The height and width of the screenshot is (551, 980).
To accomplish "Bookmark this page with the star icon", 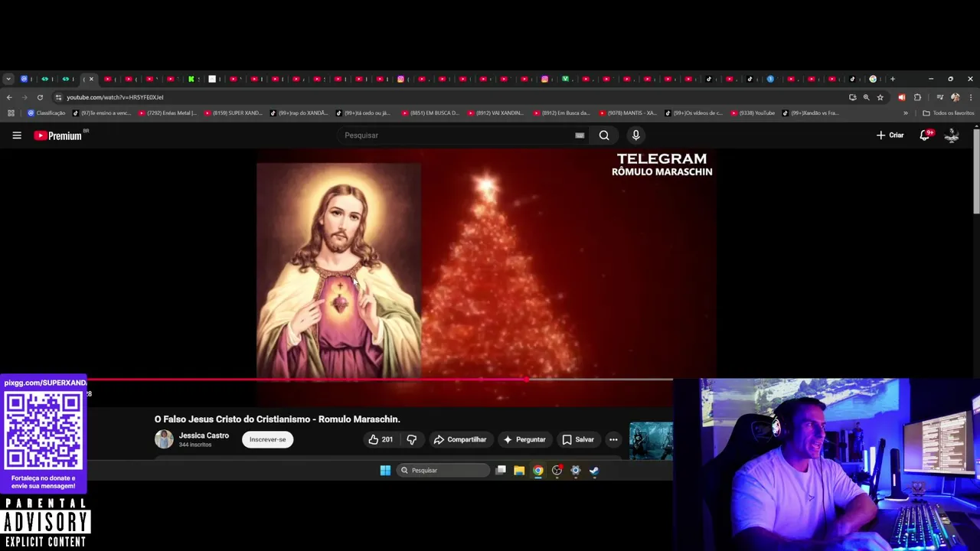I will pyautogui.click(x=880, y=97).
